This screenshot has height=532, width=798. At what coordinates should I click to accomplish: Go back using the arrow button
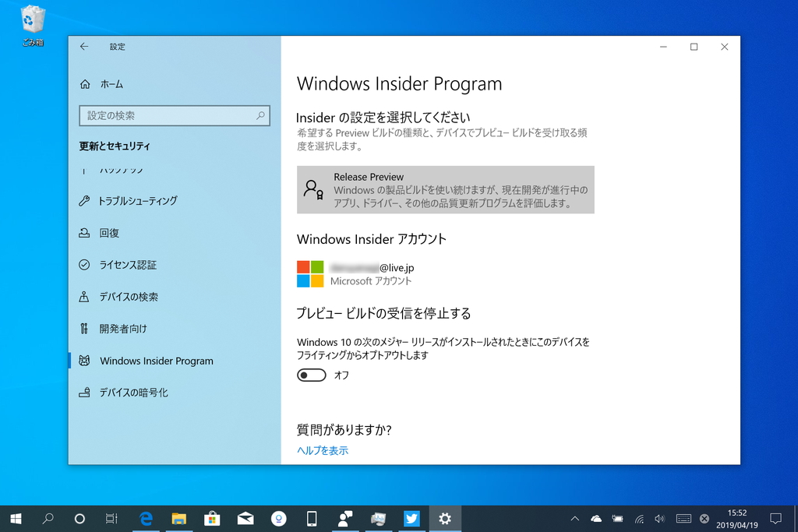[84, 47]
